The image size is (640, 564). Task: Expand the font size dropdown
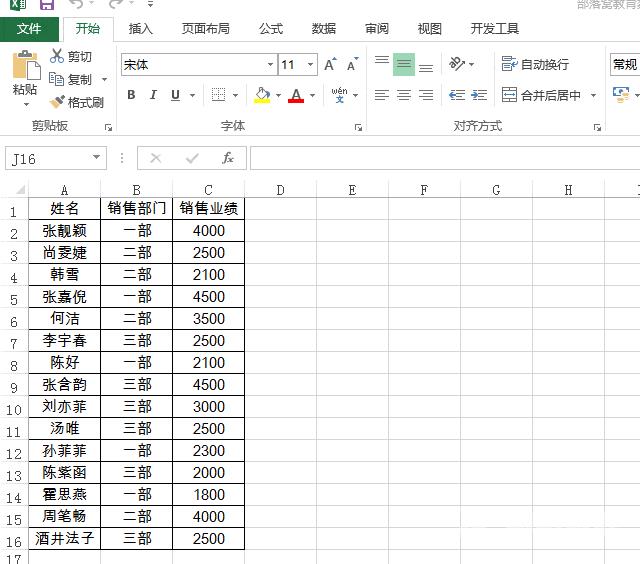[x=311, y=65]
